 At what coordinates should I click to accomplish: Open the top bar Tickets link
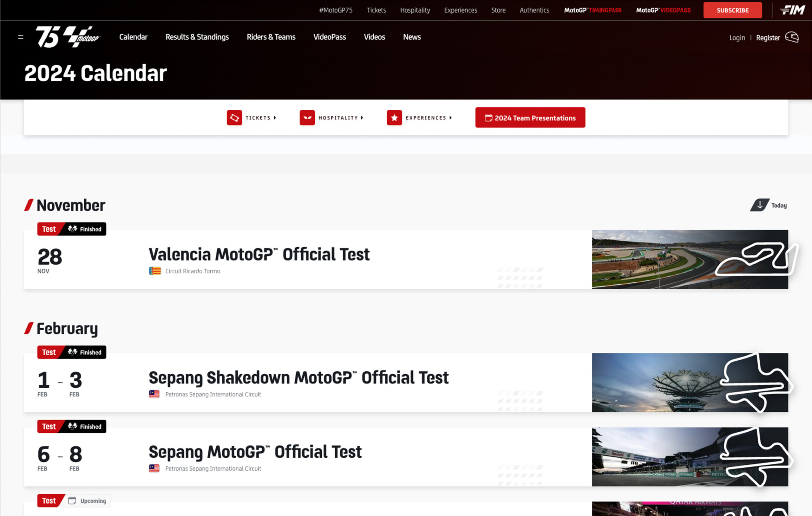(376, 10)
